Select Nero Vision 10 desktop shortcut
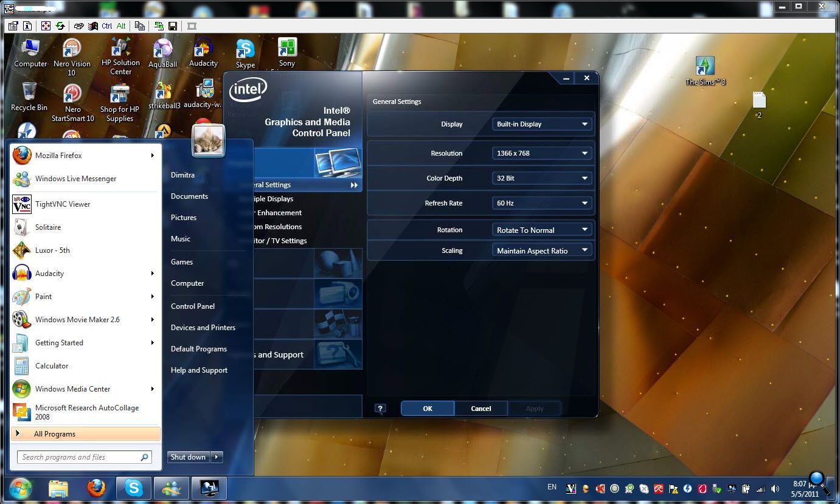Viewport: 840px width, 504px height. click(72, 57)
